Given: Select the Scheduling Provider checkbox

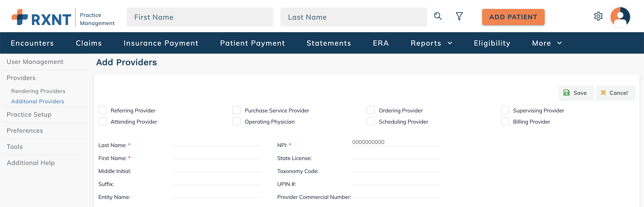Looking at the screenshot, I should (x=371, y=121).
